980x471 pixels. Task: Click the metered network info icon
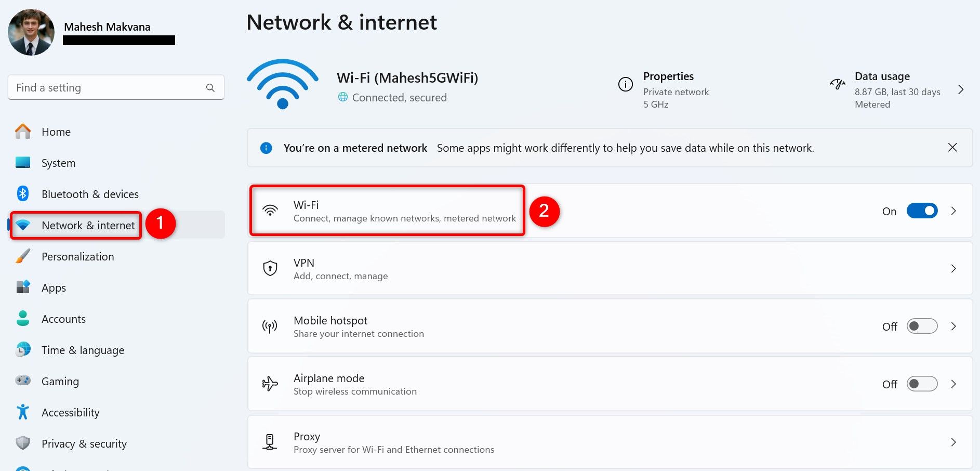pyautogui.click(x=266, y=148)
